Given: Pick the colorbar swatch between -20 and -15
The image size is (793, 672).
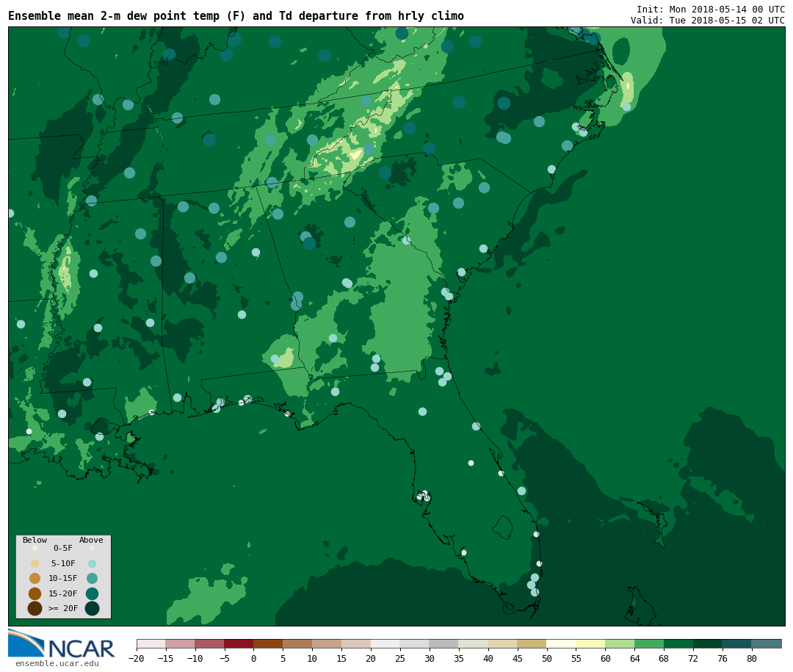Looking at the screenshot, I should (151, 643).
